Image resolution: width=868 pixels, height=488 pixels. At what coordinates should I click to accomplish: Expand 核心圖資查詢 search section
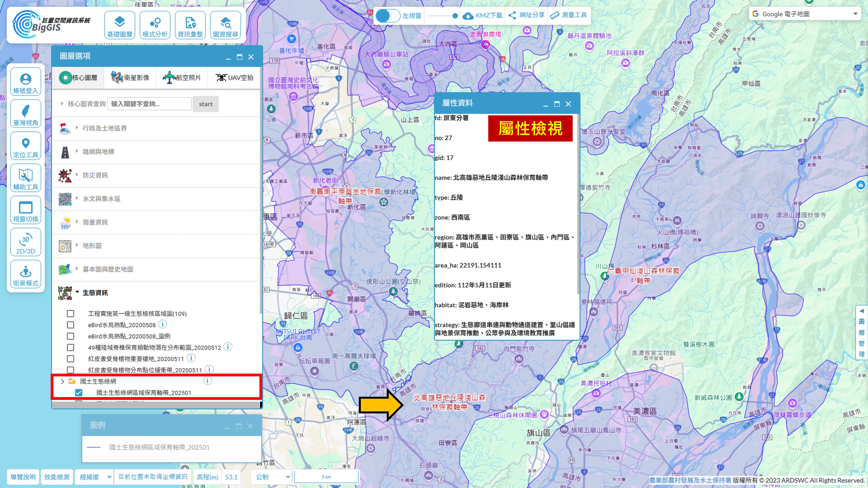coord(62,104)
